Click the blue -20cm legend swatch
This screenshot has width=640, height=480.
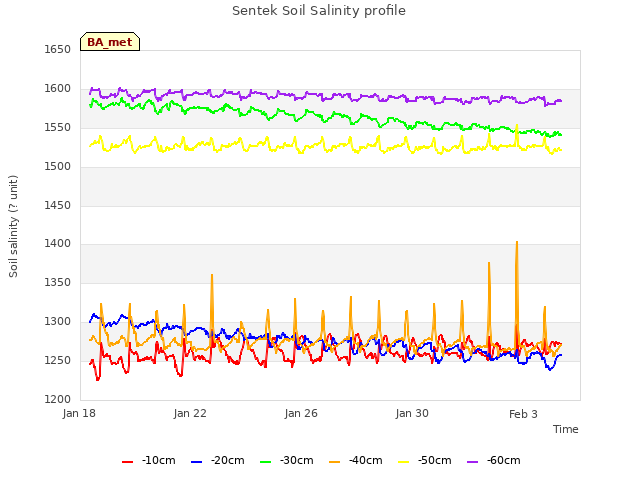tap(196, 462)
